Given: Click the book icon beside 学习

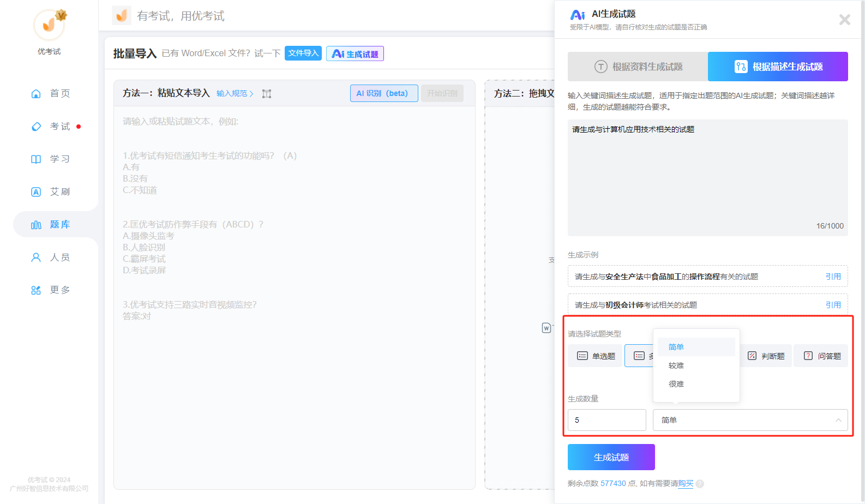Looking at the screenshot, I should click(36, 159).
